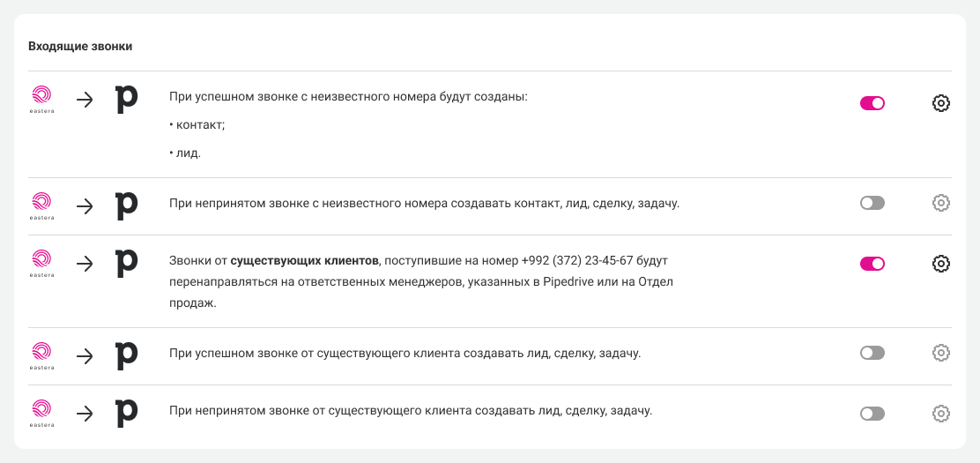Enable creating contact on missed unknown-number call
The image size is (980, 463).
(x=872, y=203)
